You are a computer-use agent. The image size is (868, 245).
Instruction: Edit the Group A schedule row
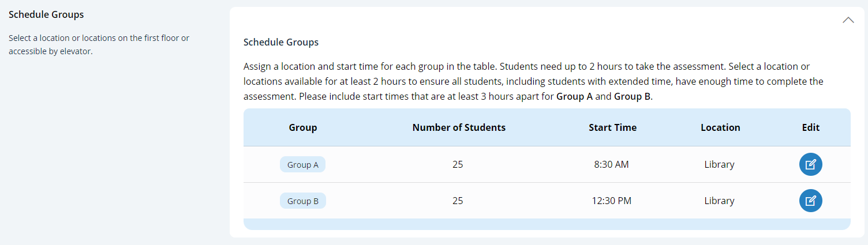click(x=810, y=165)
